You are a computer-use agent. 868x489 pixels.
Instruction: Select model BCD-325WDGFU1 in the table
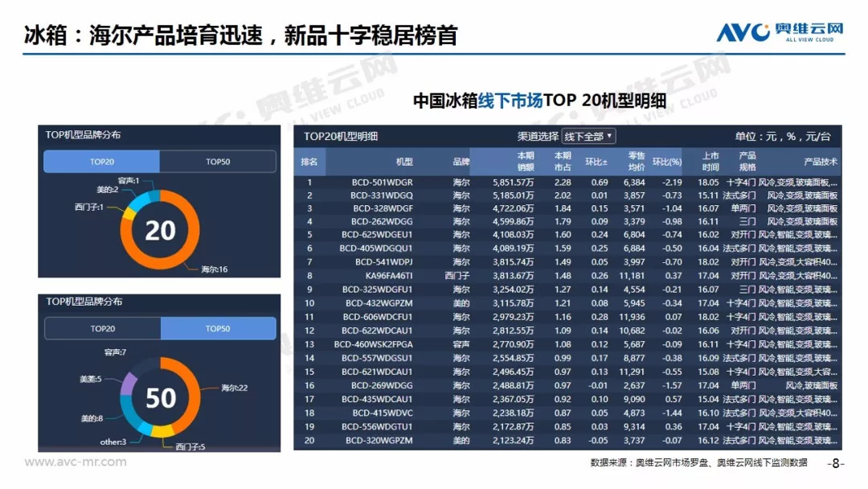point(378,289)
